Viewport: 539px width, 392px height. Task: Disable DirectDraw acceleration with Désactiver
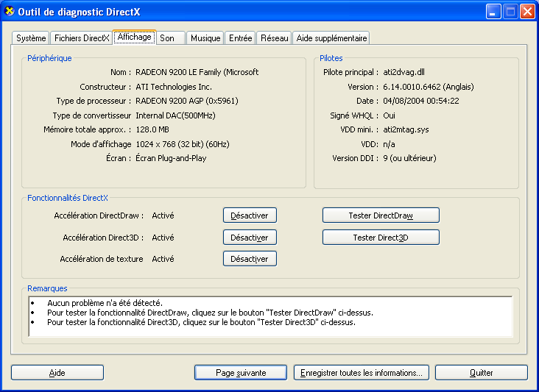(x=250, y=215)
